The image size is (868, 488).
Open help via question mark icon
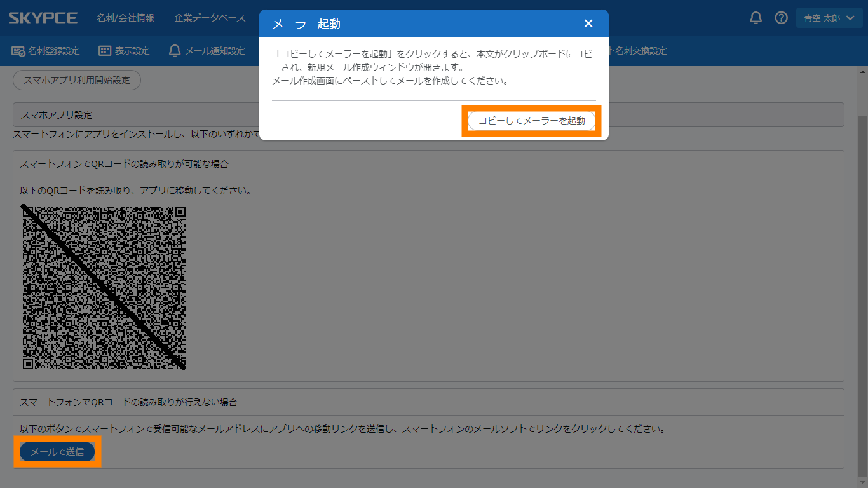pyautogui.click(x=781, y=18)
